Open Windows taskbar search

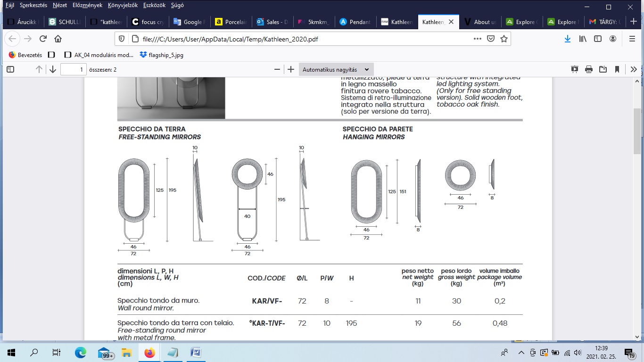[34, 352]
